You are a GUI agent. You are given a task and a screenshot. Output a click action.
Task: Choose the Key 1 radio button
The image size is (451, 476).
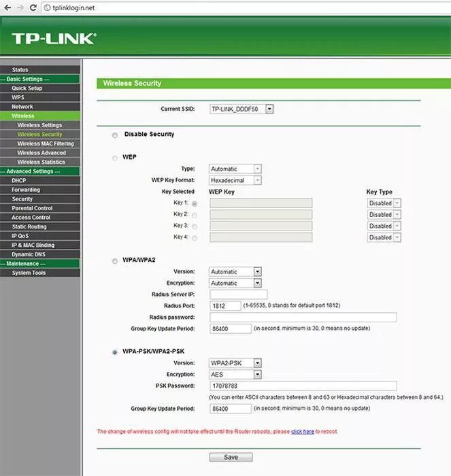[x=195, y=204]
